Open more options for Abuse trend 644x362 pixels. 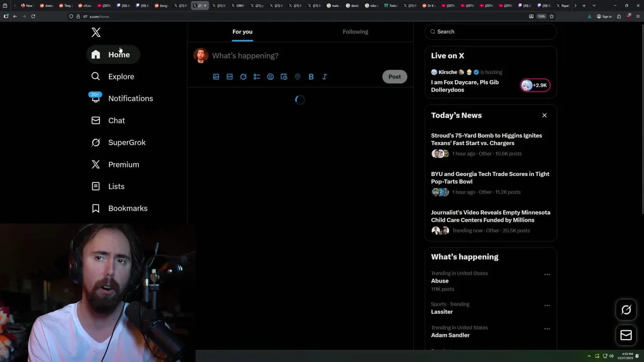click(x=547, y=275)
